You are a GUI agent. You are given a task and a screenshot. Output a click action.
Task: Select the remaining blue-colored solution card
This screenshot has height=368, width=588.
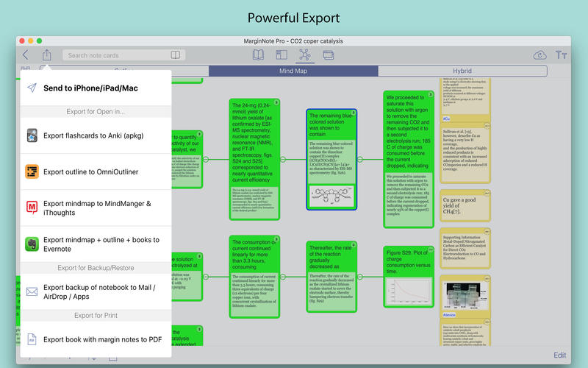[x=331, y=159]
